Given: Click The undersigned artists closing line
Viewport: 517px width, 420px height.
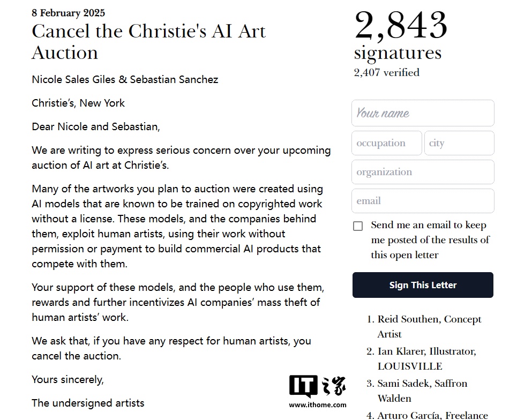Looking at the screenshot, I should [x=88, y=403].
